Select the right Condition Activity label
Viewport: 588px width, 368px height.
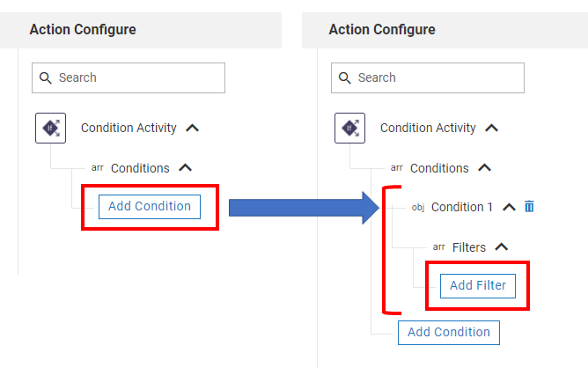(x=428, y=128)
